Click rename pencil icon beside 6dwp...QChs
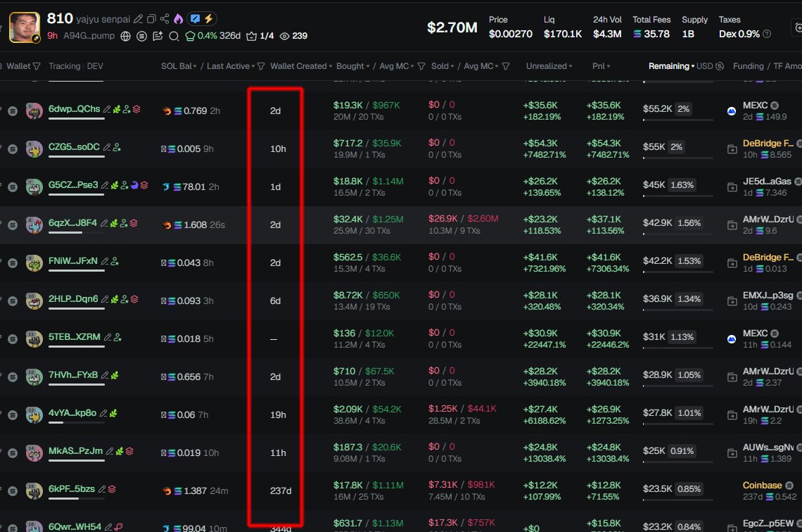 [107, 109]
